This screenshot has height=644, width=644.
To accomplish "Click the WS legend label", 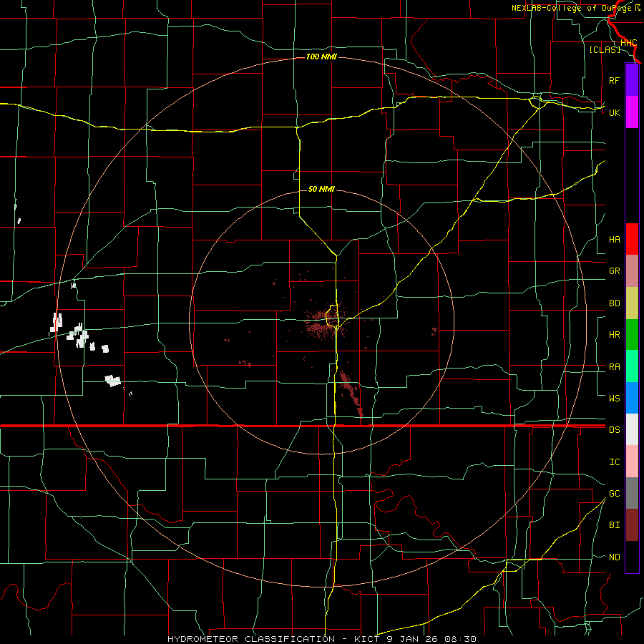I will tap(614, 399).
